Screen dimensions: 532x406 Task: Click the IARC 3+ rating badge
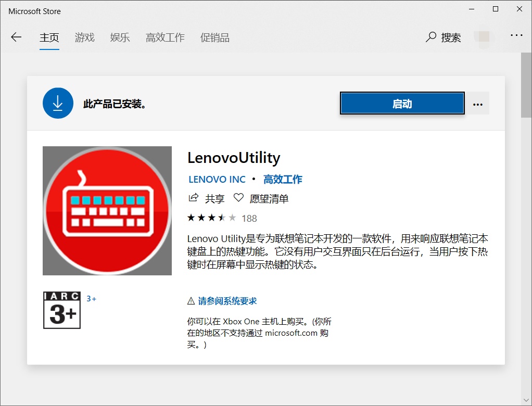coord(62,310)
